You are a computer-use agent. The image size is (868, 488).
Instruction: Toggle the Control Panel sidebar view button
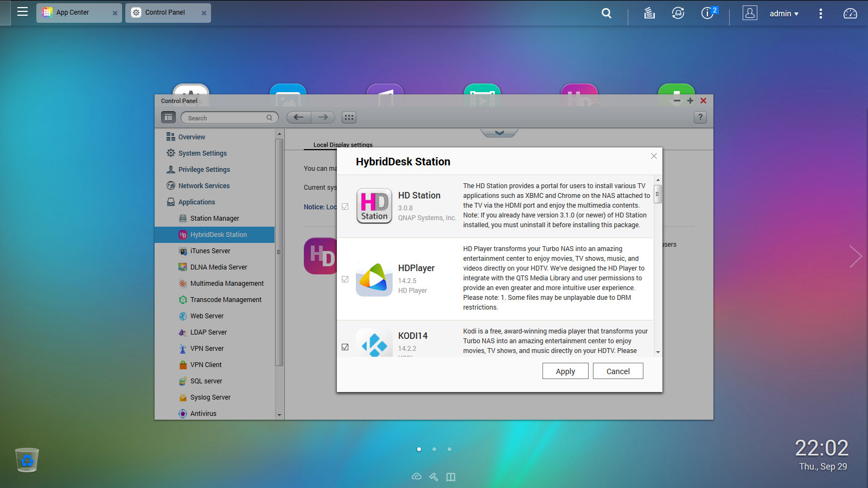pos(168,117)
